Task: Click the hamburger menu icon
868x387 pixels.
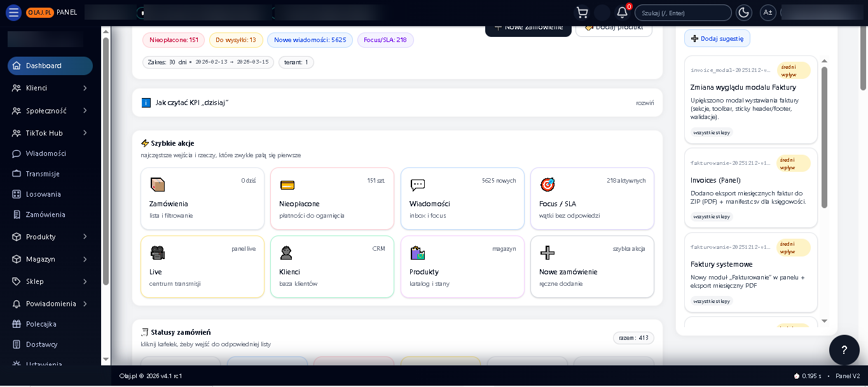Action: coord(13,13)
